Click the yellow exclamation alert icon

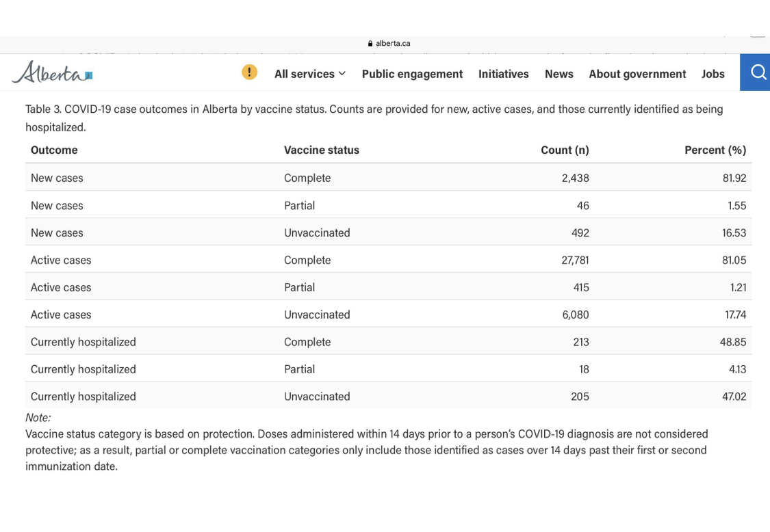[249, 72]
